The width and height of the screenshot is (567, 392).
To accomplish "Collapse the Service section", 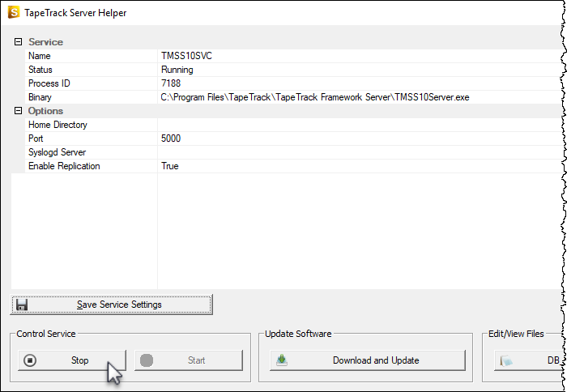I will click(x=18, y=42).
